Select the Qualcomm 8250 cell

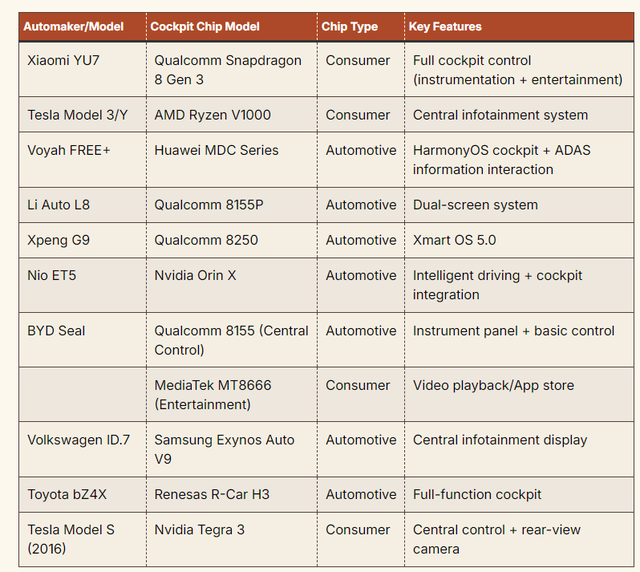tap(207, 240)
